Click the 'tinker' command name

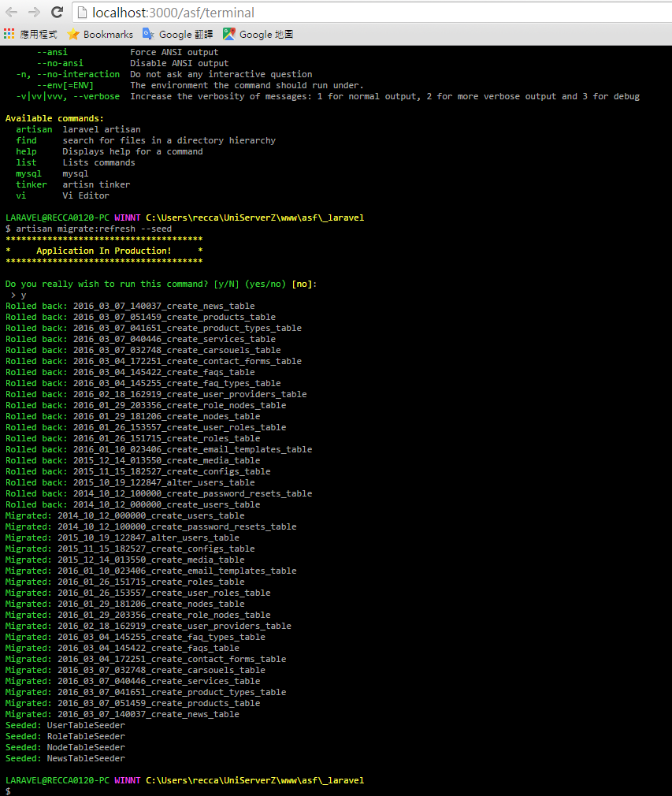click(x=31, y=184)
